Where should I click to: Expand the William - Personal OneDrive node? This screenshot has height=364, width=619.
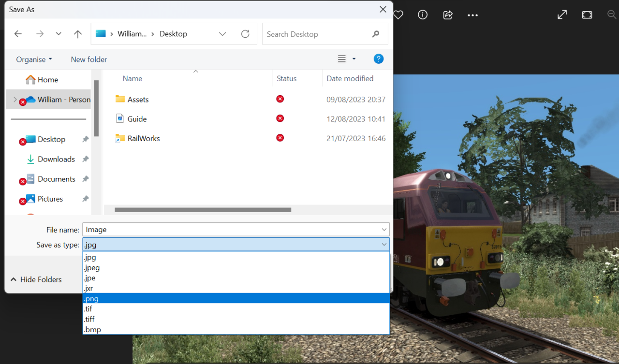15,100
